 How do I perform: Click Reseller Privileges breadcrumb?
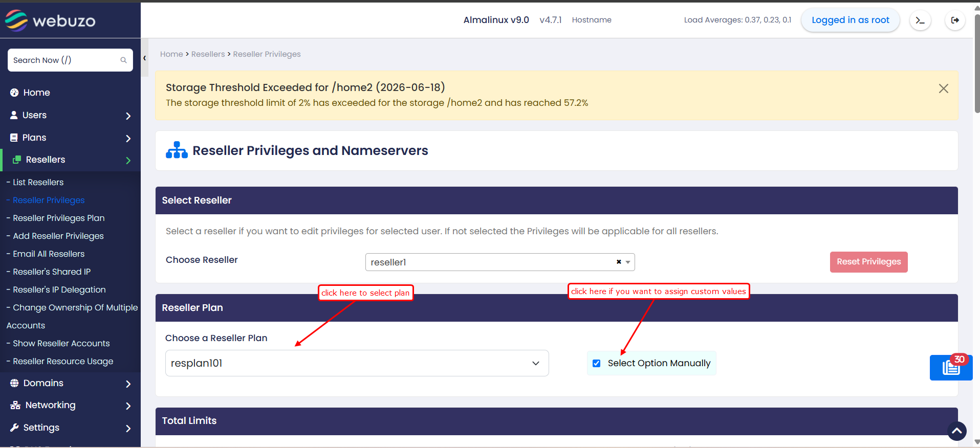point(267,54)
